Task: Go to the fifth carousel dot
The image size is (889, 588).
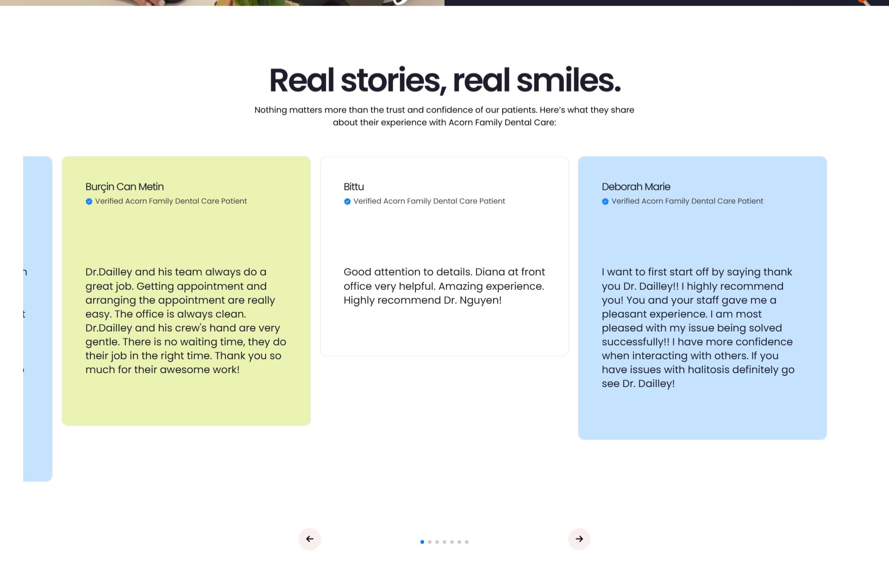Action: [x=452, y=542]
